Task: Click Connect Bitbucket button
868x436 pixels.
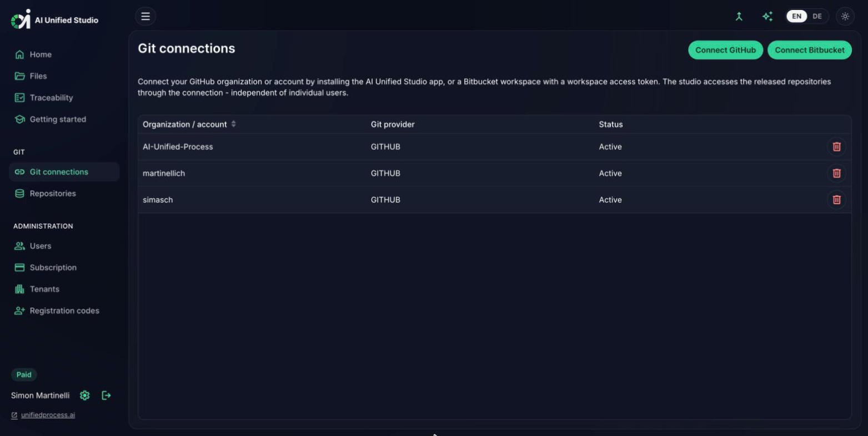Action: coord(810,50)
